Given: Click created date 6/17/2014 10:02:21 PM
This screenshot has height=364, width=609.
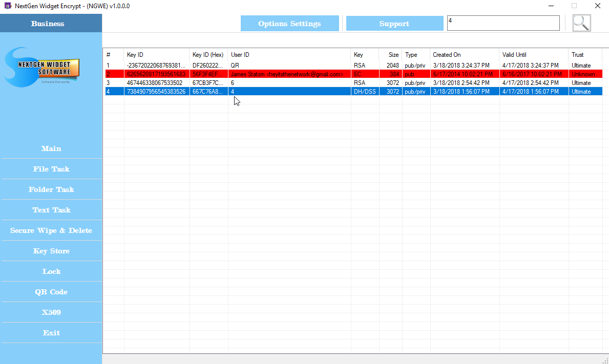Looking at the screenshot, I should coord(463,74).
